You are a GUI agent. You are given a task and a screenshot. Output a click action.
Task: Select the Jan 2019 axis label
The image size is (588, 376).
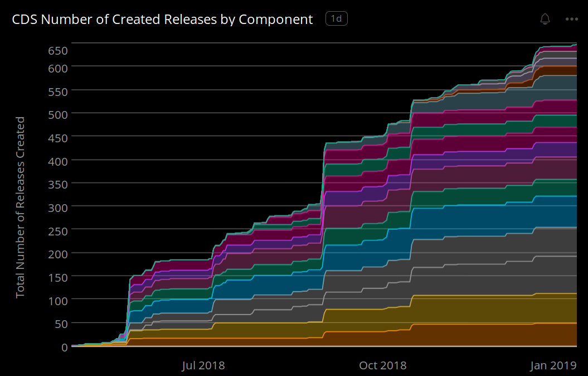pos(553,365)
